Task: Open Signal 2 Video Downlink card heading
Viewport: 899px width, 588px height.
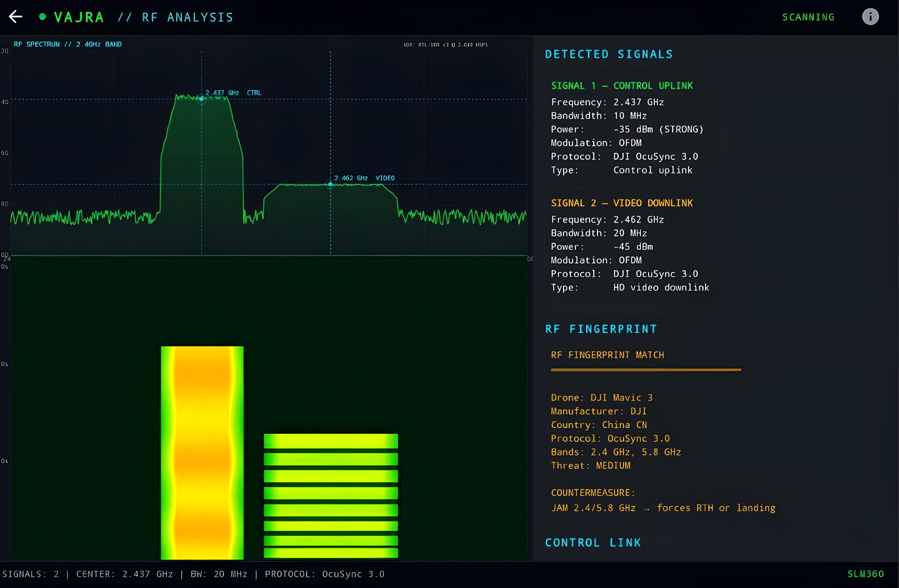Action: click(x=622, y=203)
